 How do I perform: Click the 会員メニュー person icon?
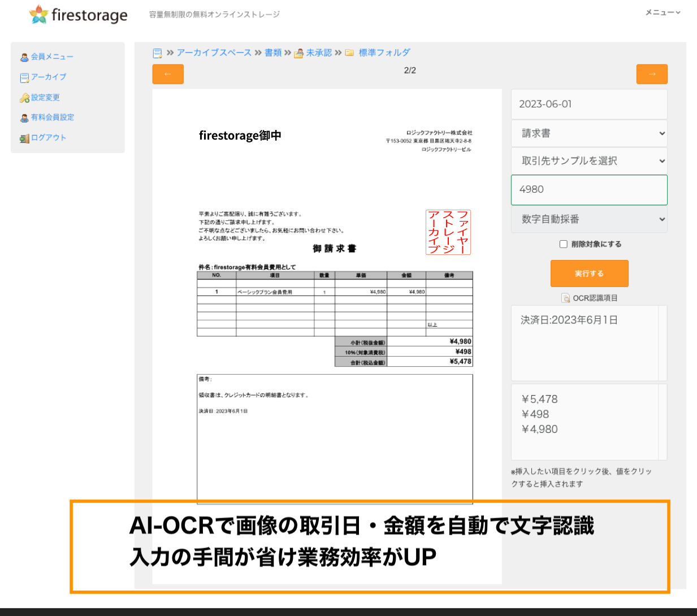click(24, 57)
